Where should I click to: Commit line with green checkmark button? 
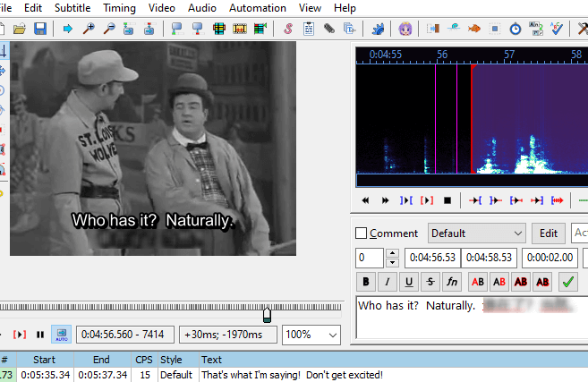click(568, 282)
